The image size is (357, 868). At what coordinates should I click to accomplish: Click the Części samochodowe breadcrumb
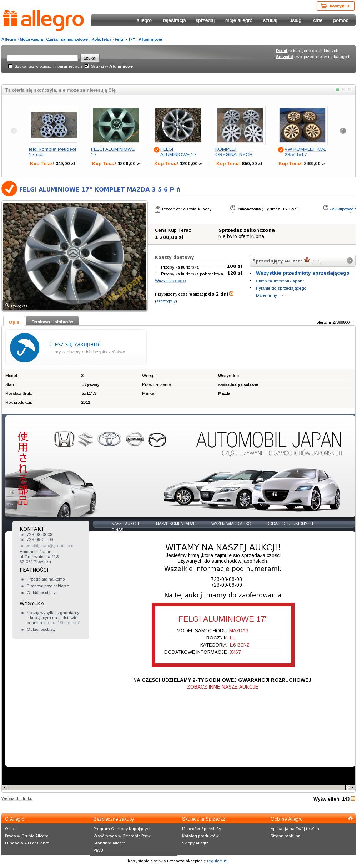click(x=67, y=39)
